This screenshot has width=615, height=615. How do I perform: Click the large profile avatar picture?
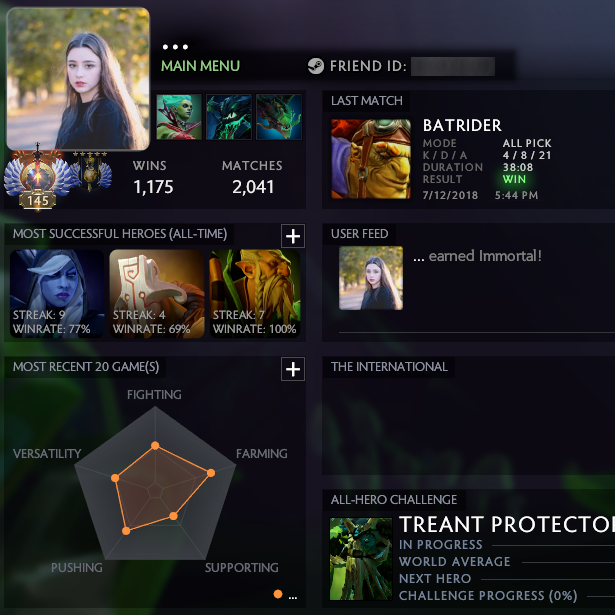[78, 79]
